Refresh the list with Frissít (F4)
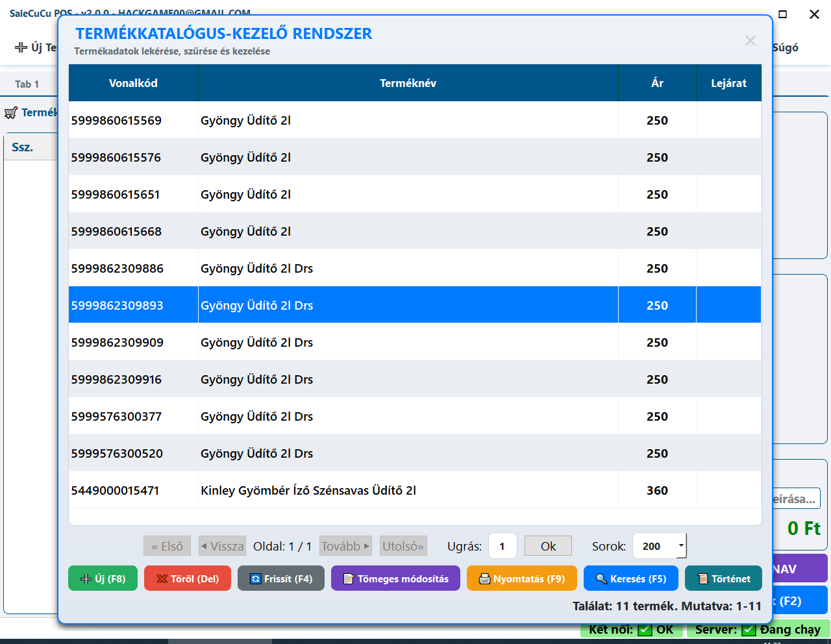 (x=281, y=578)
